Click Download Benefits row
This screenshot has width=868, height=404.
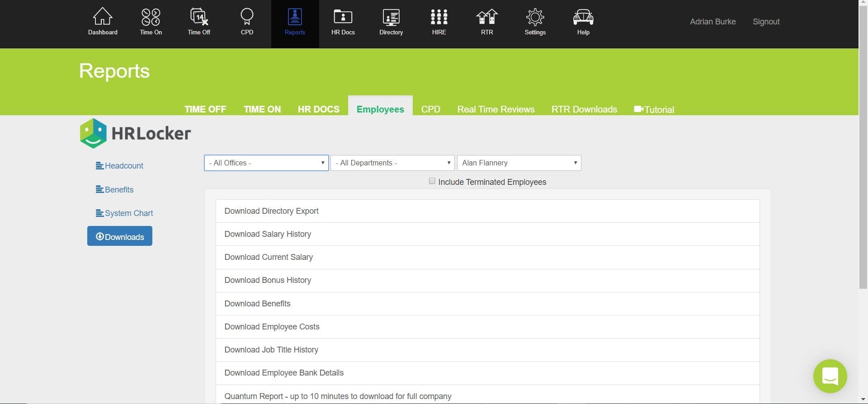tap(487, 304)
